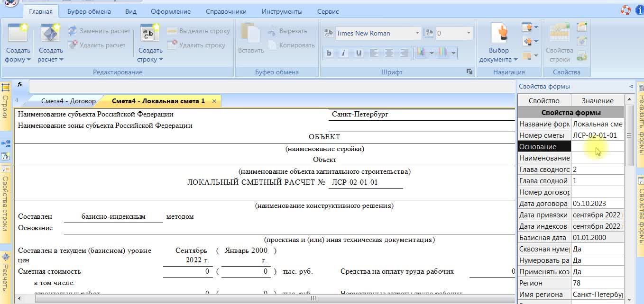Toggle italic formatting
Viewport: 644px width, 304px height.
tap(343, 53)
